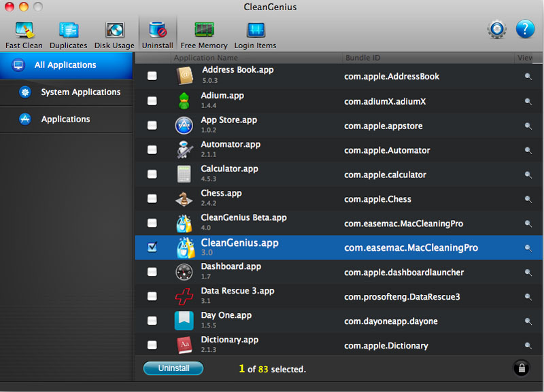View Data Rescue 3.app with its magnifier icon

pos(528,297)
